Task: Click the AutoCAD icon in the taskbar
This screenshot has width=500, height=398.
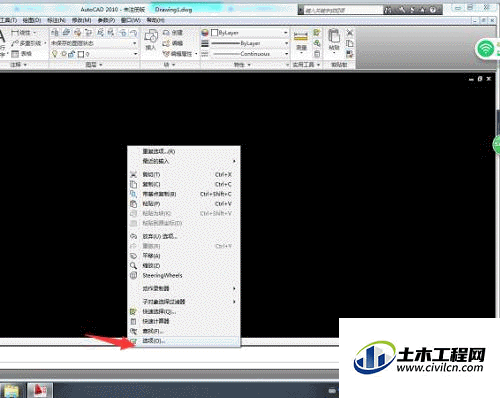Action: click(40, 390)
